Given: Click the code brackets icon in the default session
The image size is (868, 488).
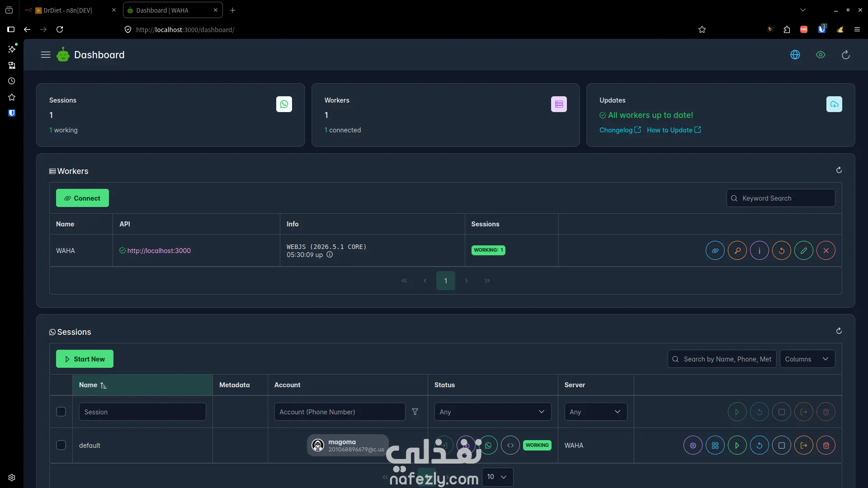Looking at the screenshot, I should (x=510, y=446).
